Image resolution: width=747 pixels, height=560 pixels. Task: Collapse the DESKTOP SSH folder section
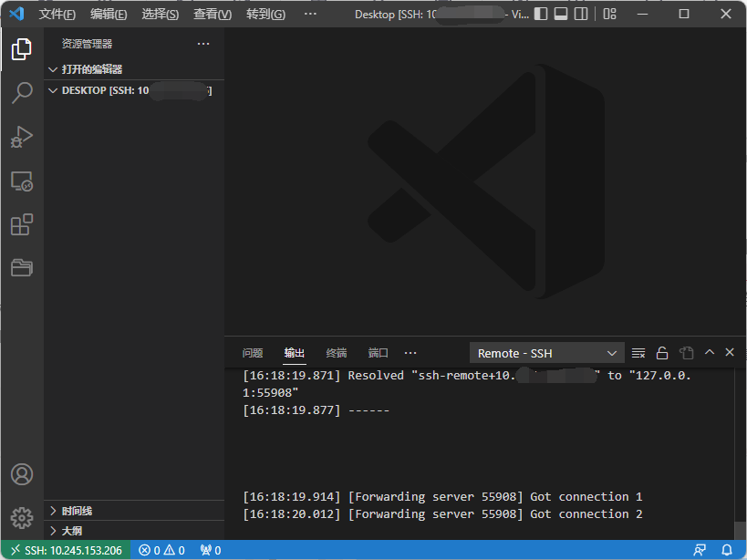(x=134, y=90)
